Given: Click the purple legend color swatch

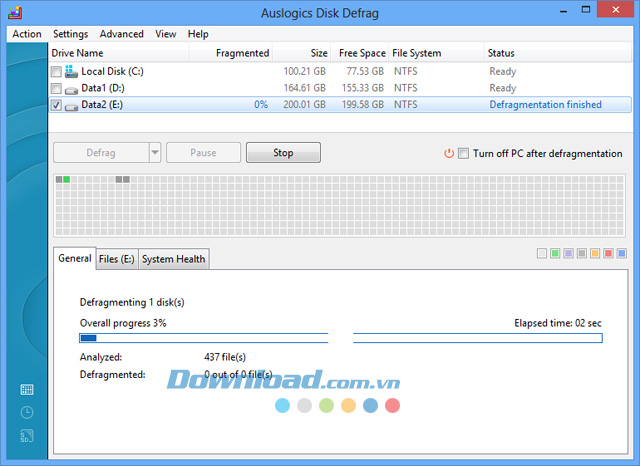Looking at the screenshot, I should click(x=568, y=253).
